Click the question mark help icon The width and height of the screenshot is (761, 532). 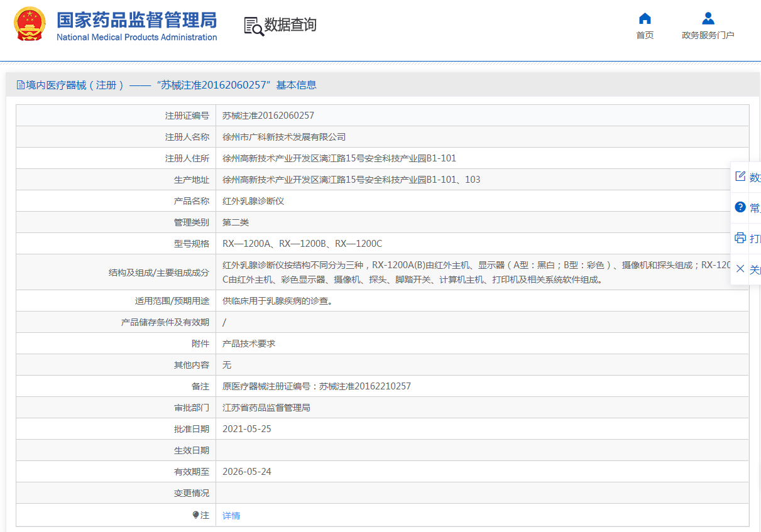point(740,207)
